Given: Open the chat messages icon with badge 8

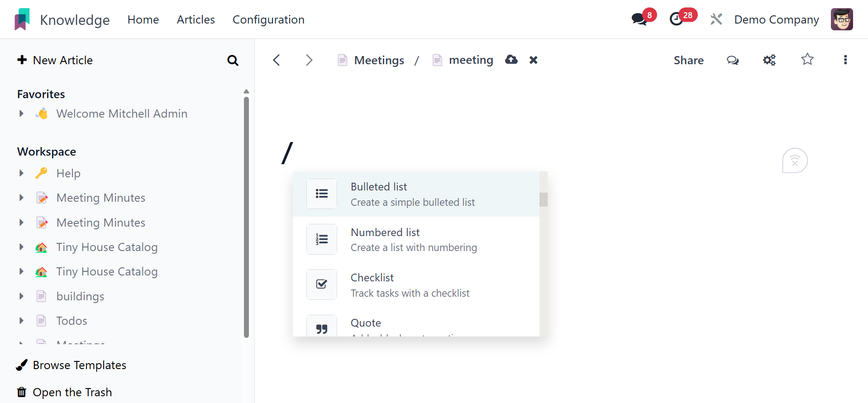Looking at the screenshot, I should [639, 19].
